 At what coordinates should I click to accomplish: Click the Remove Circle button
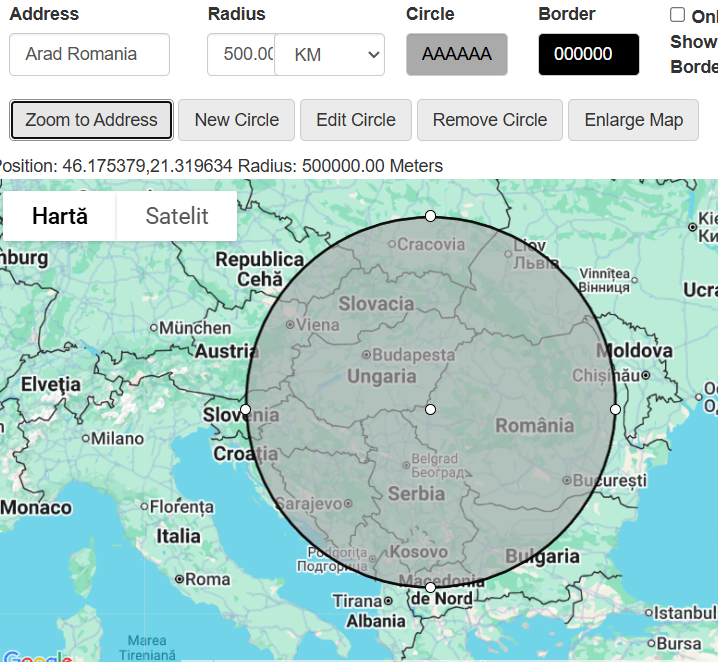(x=490, y=120)
